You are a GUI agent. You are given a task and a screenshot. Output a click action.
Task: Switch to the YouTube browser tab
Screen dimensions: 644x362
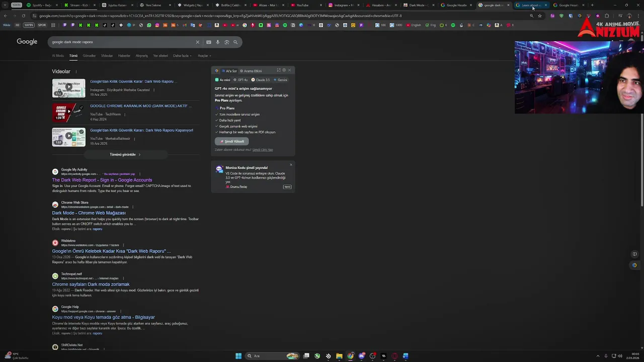point(306,5)
